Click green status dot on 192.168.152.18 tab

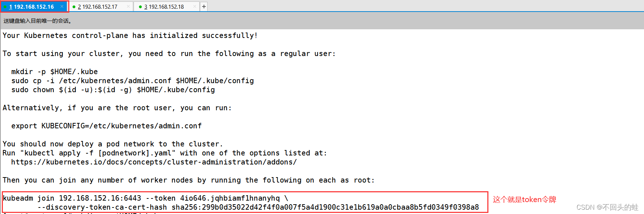pos(140,7)
